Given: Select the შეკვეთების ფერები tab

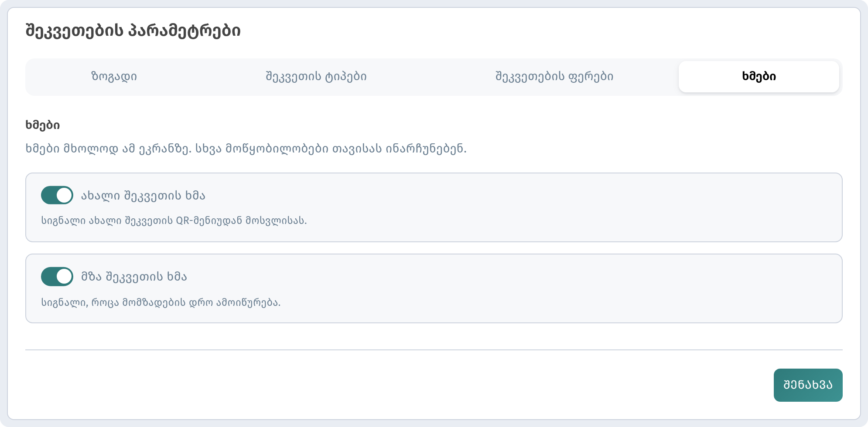Looking at the screenshot, I should tap(554, 77).
